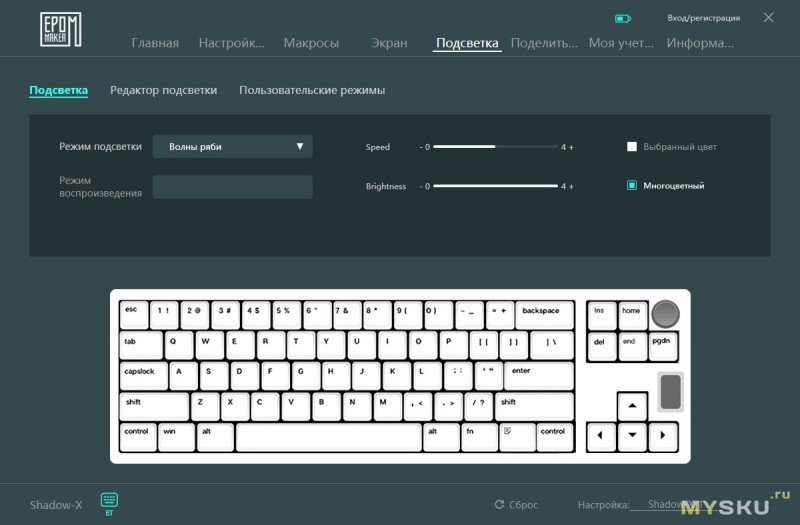Open the Редактор подсветки subtab

click(163, 90)
